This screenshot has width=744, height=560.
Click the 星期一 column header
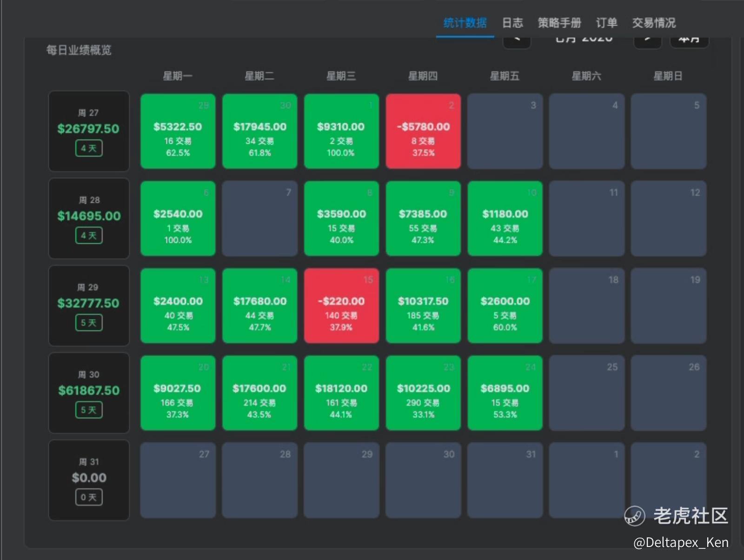pos(178,76)
